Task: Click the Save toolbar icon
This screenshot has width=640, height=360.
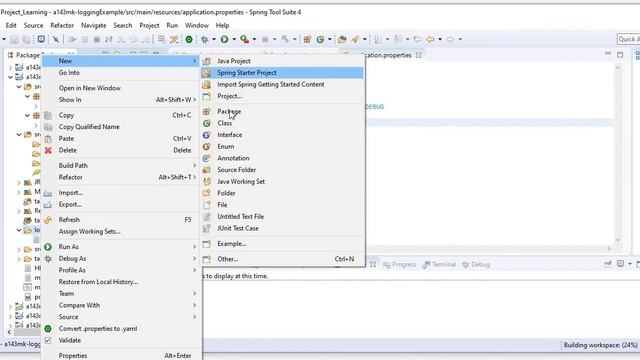Action: 14,39
